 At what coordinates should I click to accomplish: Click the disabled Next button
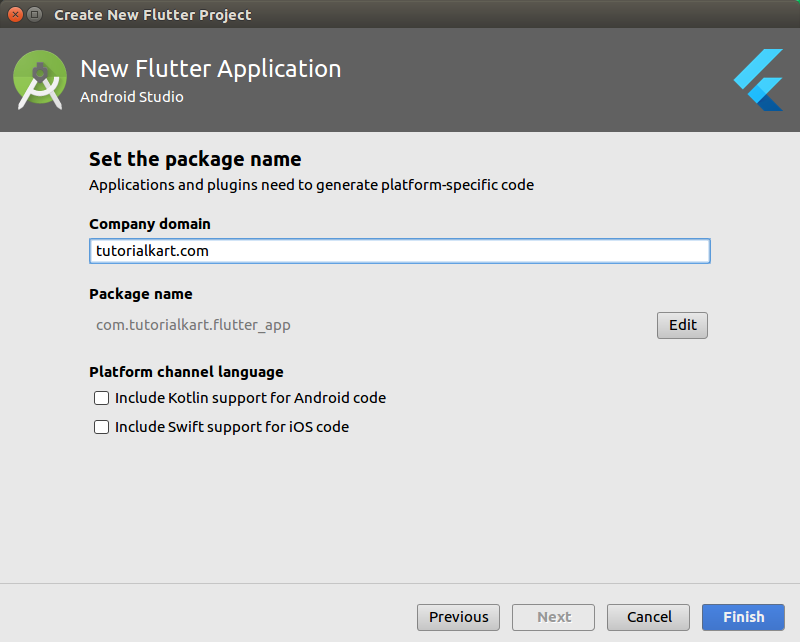coord(554,617)
